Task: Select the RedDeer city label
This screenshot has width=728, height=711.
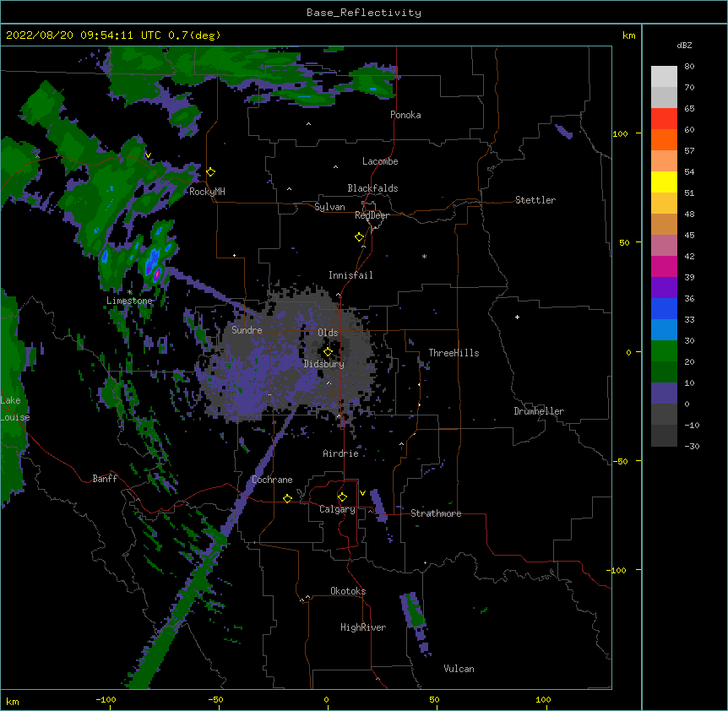Action: click(372, 215)
